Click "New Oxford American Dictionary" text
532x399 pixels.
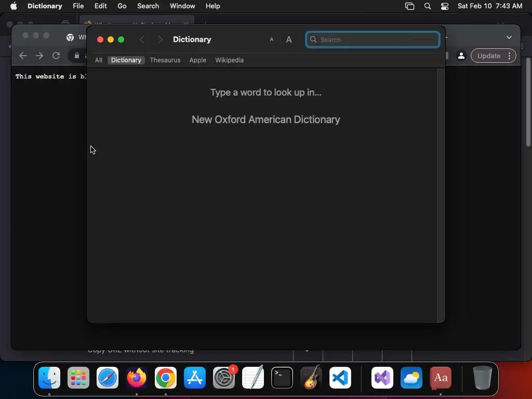(265, 120)
